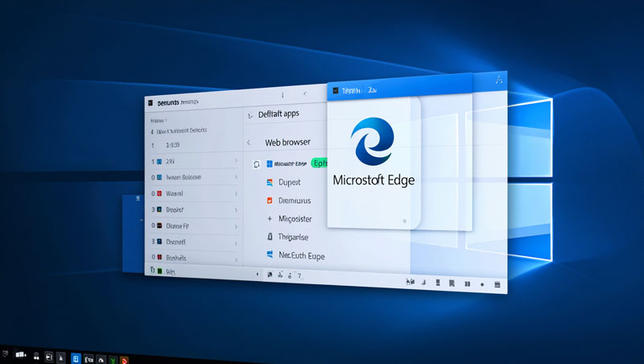Click the green icon in the bottom sidebar row
This screenshot has height=364, width=644.
(x=159, y=271)
